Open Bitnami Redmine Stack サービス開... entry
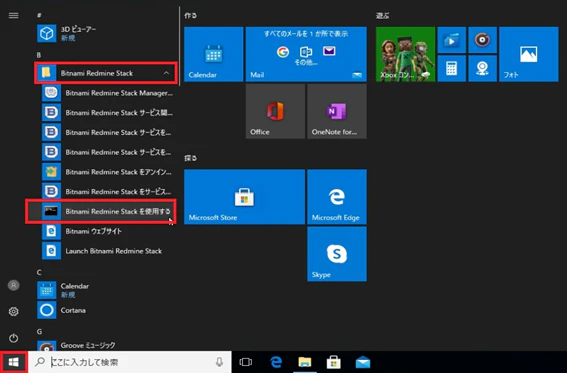567x373 pixels. [108, 113]
